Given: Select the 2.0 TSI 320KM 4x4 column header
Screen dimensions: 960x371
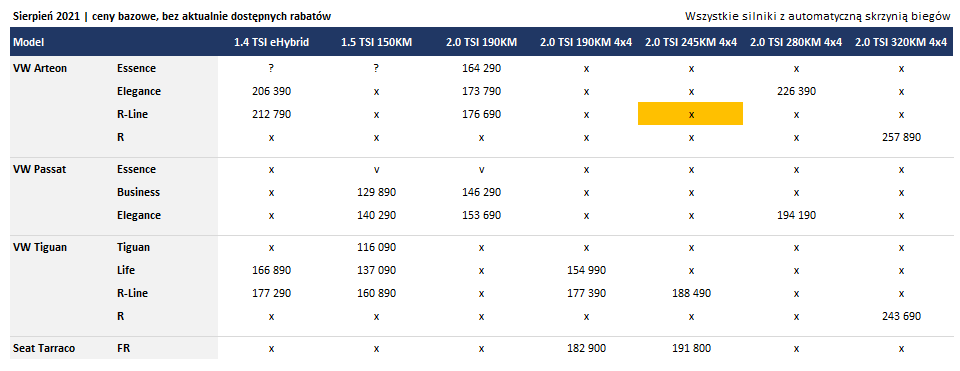Looking at the screenshot, I should [x=901, y=42].
